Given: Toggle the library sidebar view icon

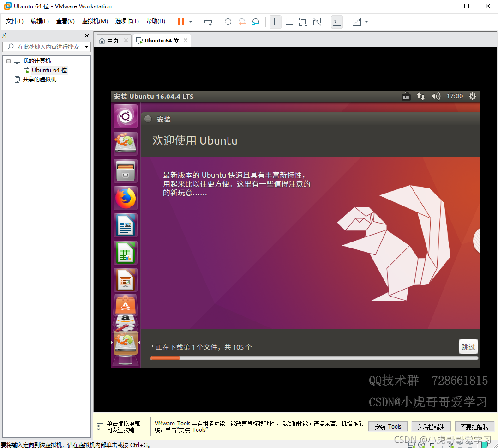Looking at the screenshot, I should click(x=276, y=22).
